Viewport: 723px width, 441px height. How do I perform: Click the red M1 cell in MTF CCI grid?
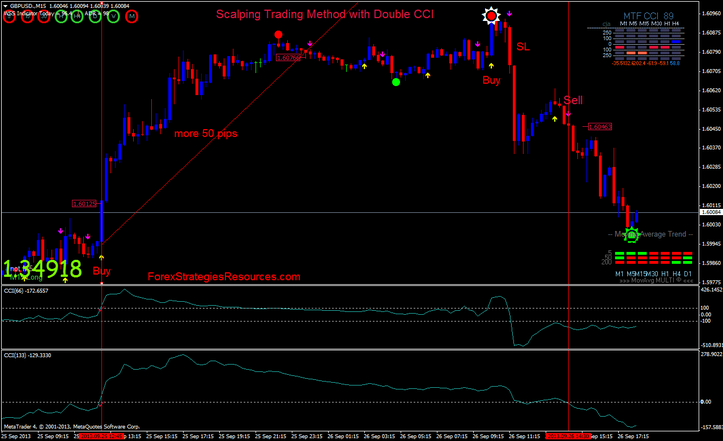click(620, 47)
